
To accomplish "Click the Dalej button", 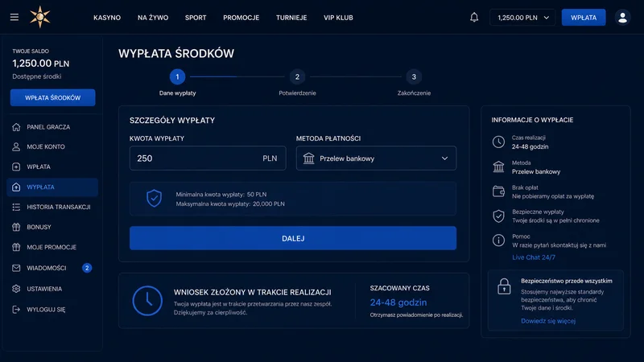I will (x=293, y=238).
